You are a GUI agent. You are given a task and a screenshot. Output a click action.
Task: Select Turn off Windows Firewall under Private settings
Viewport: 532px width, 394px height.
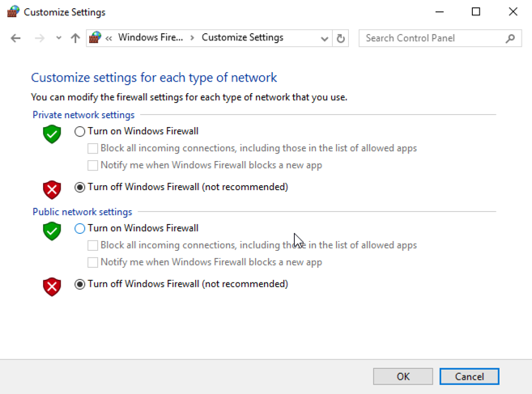coord(79,187)
